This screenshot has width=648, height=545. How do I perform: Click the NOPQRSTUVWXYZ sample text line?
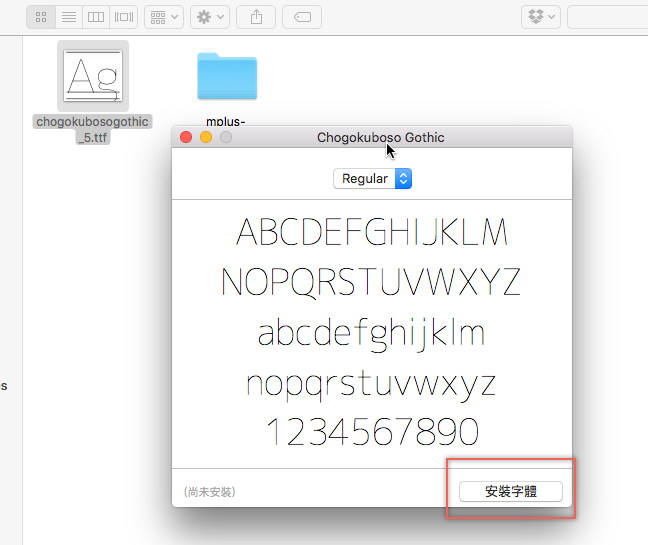[x=371, y=282]
